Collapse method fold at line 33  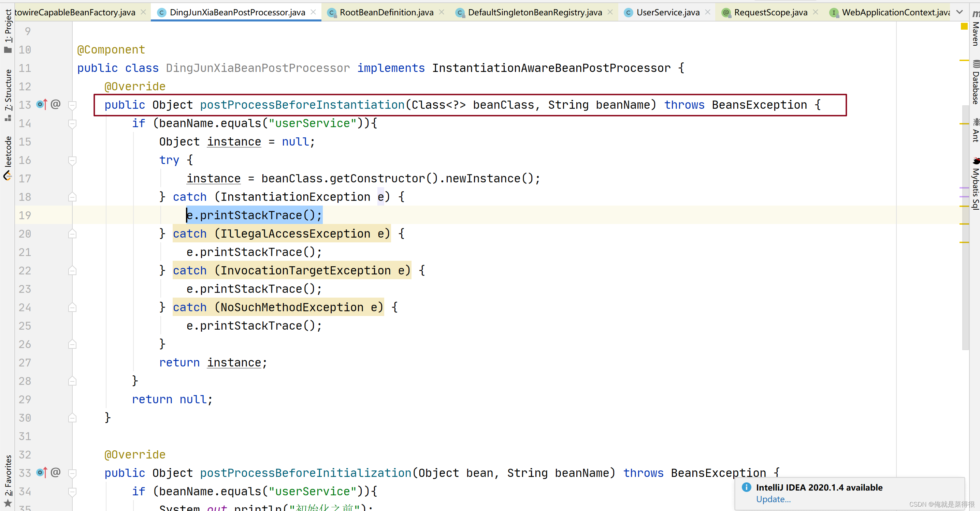pyautogui.click(x=72, y=474)
